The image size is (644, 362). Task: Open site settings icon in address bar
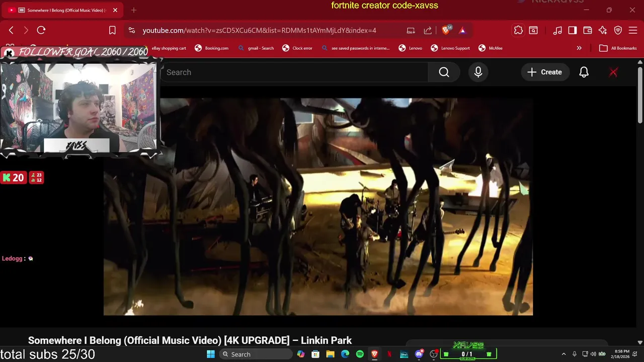pyautogui.click(x=132, y=30)
